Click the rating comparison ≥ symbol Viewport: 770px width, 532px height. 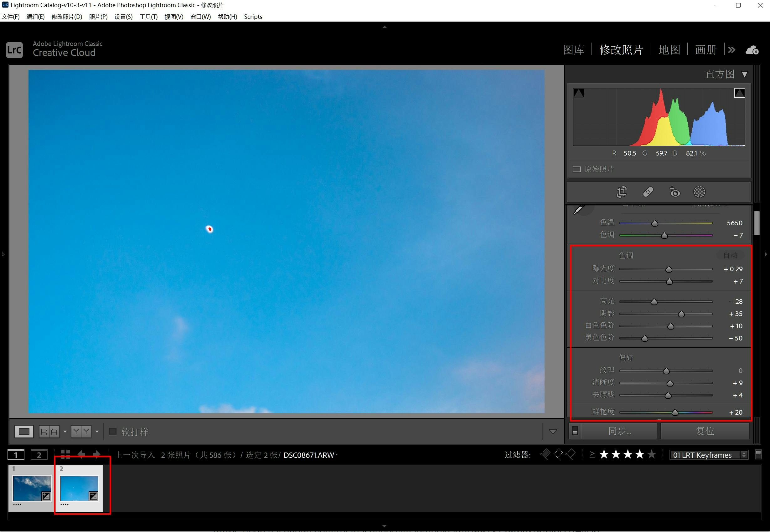click(x=592, y=454)
